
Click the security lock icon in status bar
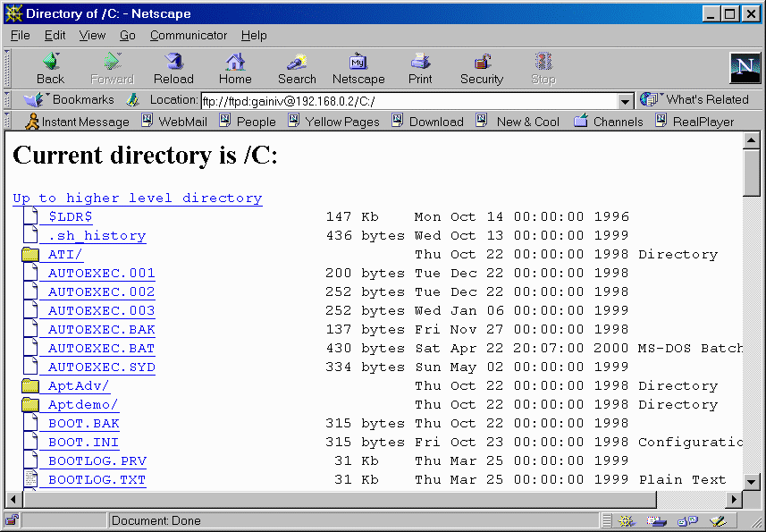click(x=13, y=520)
